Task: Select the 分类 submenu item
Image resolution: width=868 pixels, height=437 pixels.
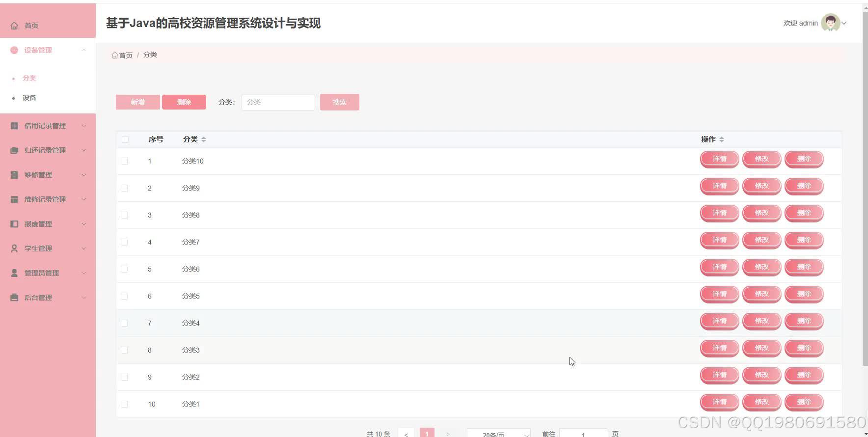Action: coord(29,78)
